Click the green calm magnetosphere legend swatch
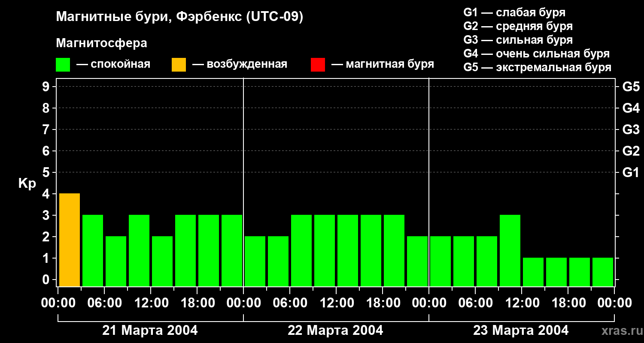The image size is (644, 343). pos(63,64)
